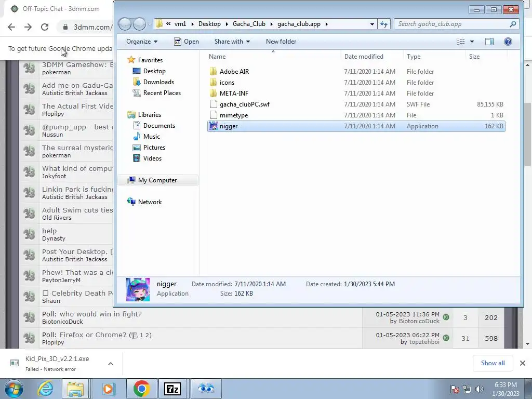Viewport: 532px width, 399px height.
Task: Select the Adobe AIR folder
Action: (x=234, y=72)
